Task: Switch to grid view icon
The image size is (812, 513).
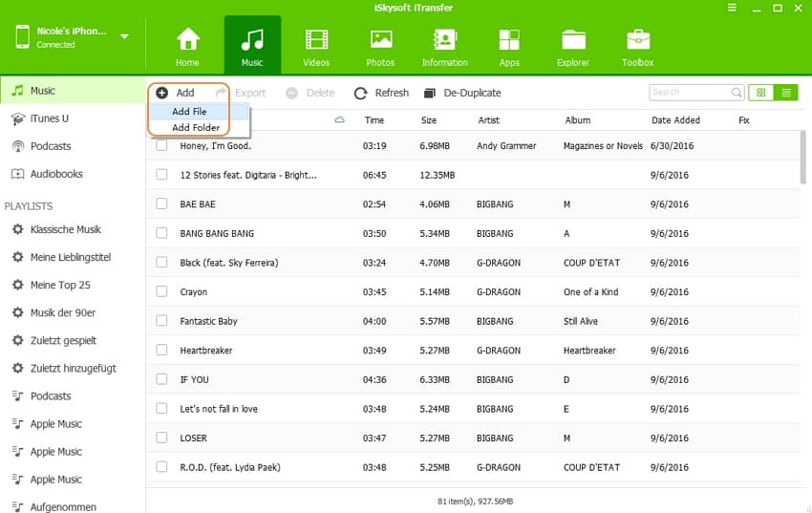Action: click(761, 93)
